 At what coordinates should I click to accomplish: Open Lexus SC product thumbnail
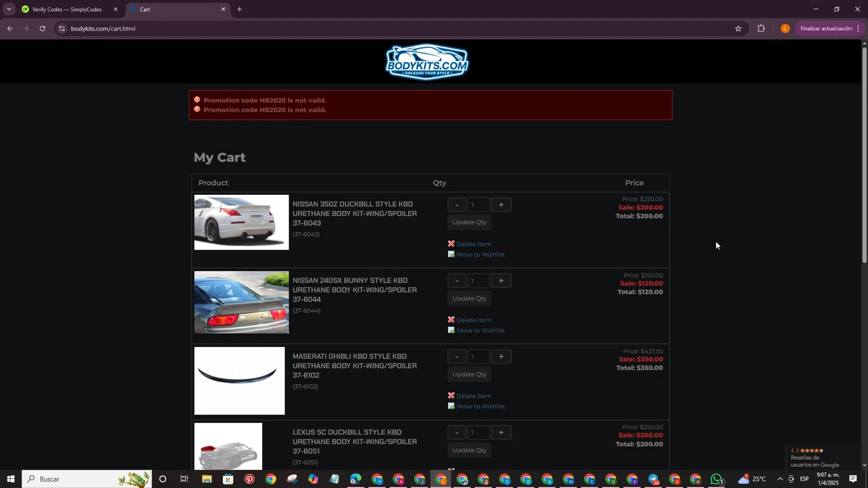[x=228, y=446]
